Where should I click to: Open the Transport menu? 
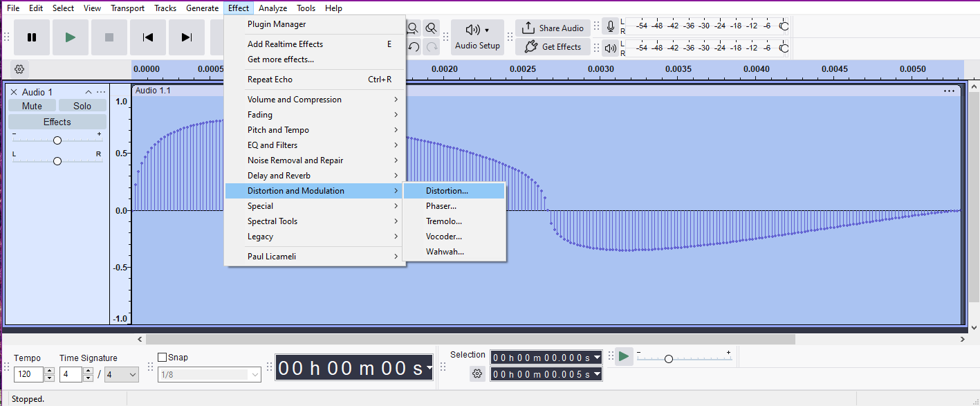(128, 8)
